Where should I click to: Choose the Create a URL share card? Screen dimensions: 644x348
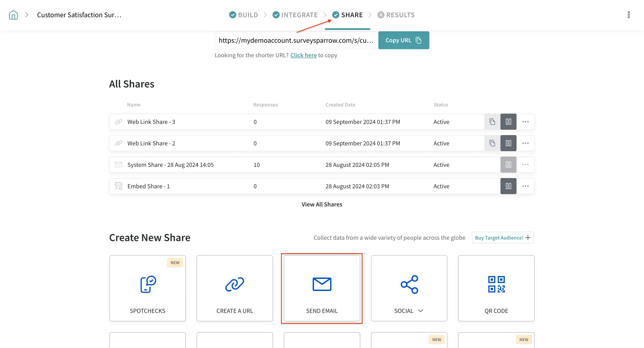pos(235,288)
